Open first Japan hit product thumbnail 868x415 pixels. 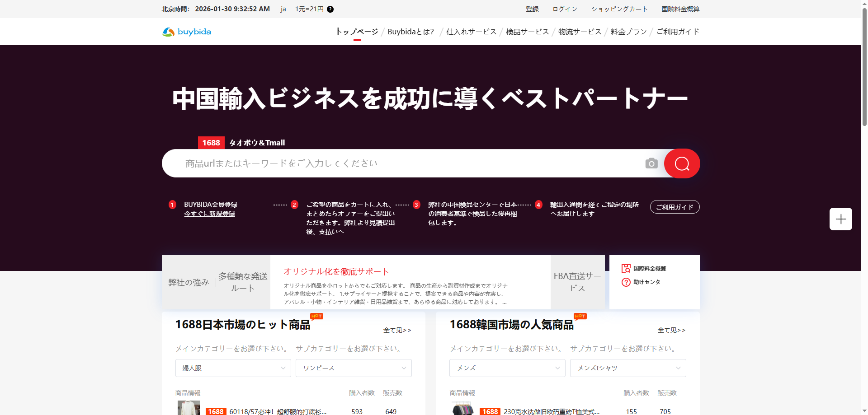point(189,408)
